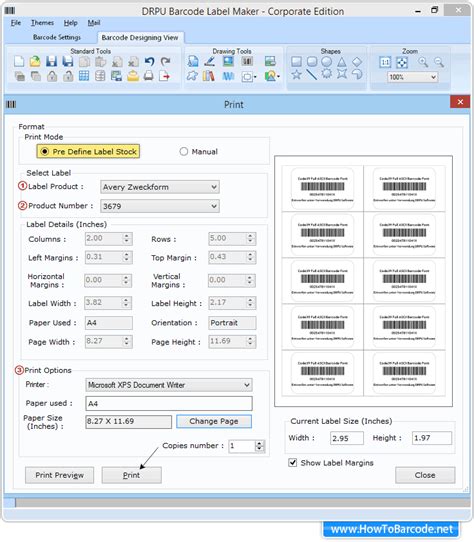
Task: Click the Zoom In magnifier
Action: pos(422,62)
